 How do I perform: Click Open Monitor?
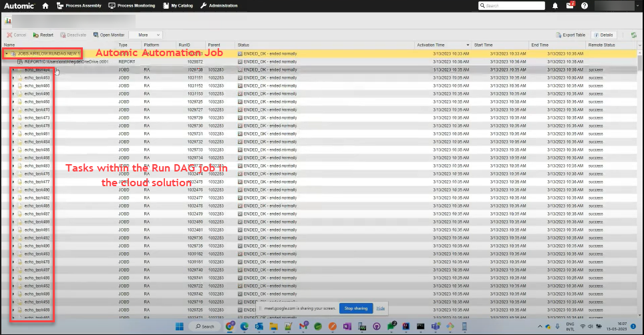[x=109, y=35]
